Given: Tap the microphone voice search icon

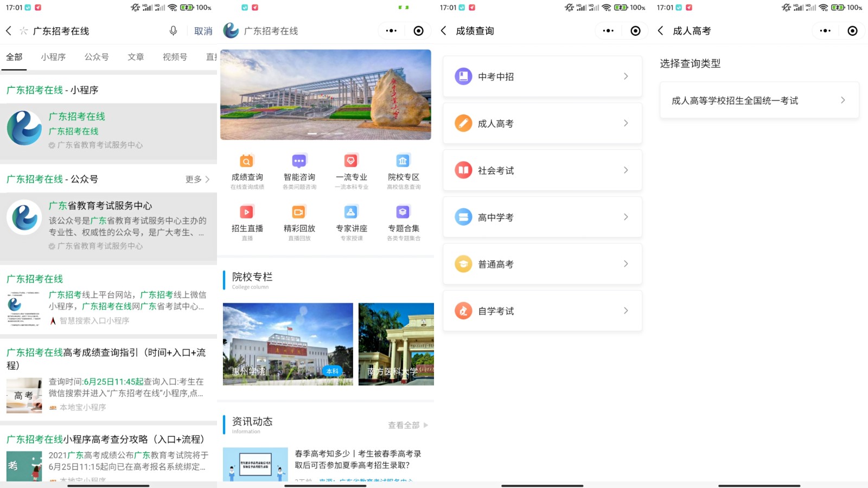Looking at the screenshot, I should pyautogui.click(x=173, y=31).
